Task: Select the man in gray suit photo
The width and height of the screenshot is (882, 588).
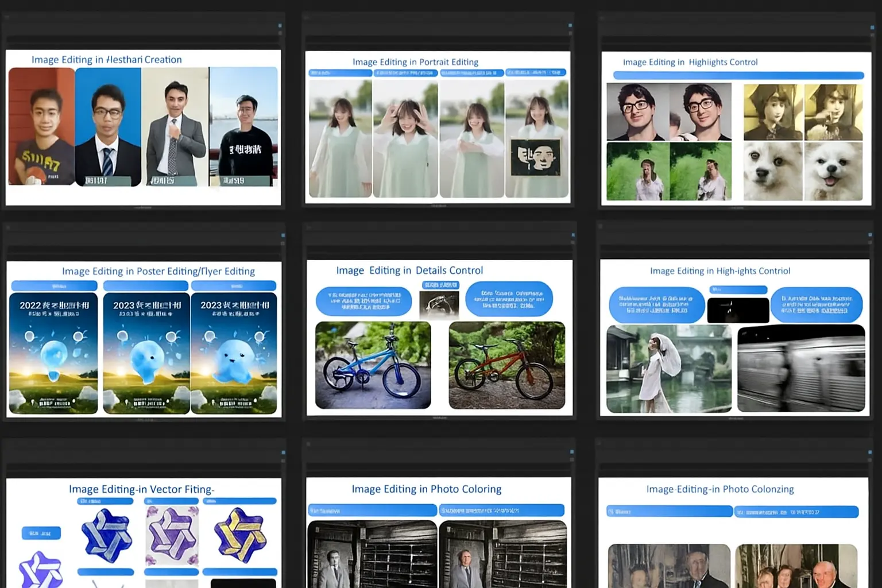Action: pos(175,127)
